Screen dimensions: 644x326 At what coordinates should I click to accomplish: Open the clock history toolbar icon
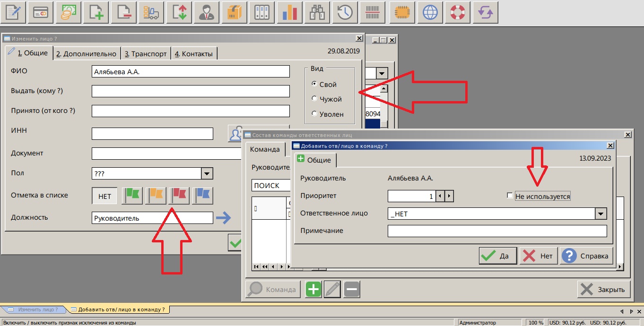coord(345,12)
